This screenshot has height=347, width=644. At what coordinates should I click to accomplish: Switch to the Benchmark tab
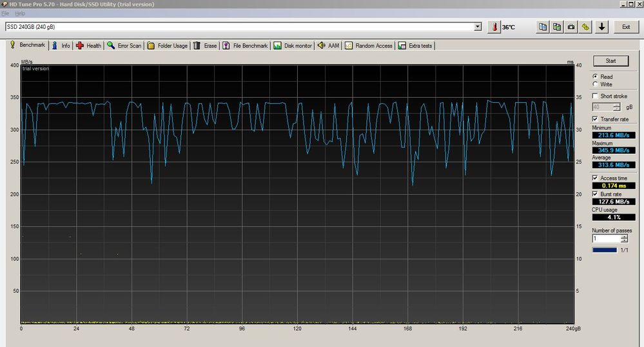[x=28, y=44]
